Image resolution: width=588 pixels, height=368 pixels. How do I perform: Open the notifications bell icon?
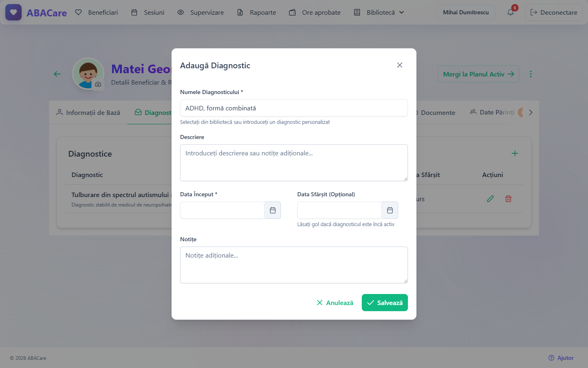click(510, 12)
